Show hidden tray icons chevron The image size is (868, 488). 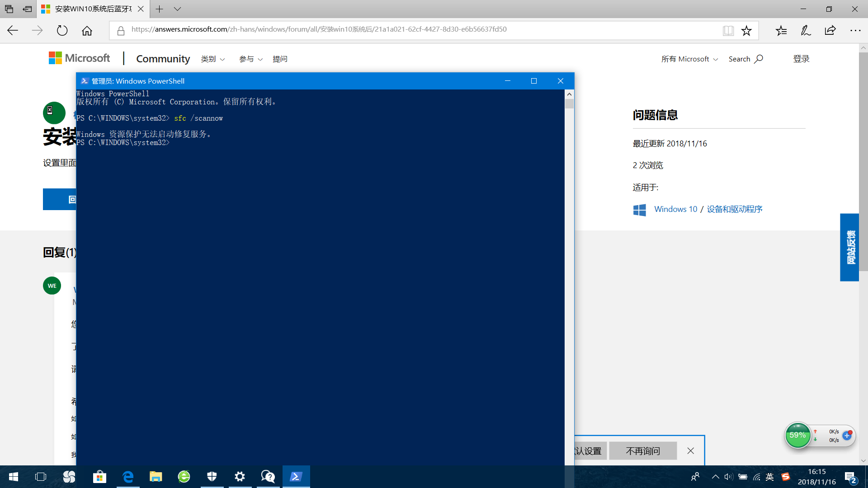[715, 477]
